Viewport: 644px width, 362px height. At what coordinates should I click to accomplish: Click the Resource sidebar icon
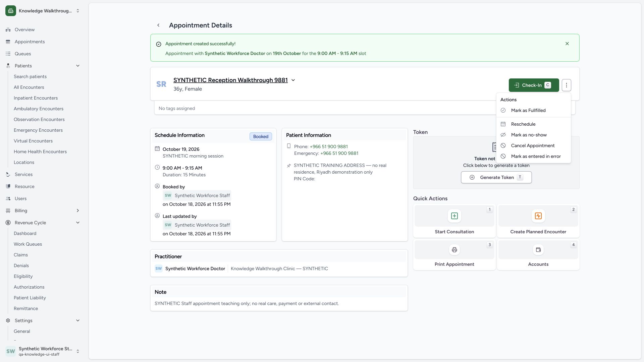[x=8, y=187]
